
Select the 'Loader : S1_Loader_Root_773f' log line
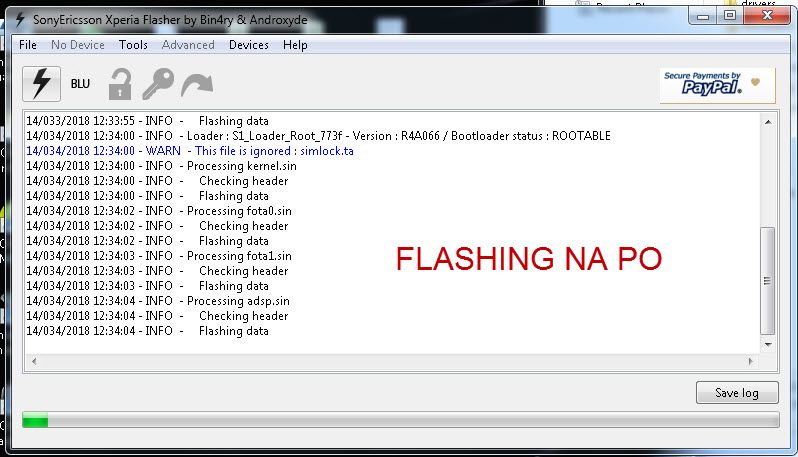tap(318, 136)
